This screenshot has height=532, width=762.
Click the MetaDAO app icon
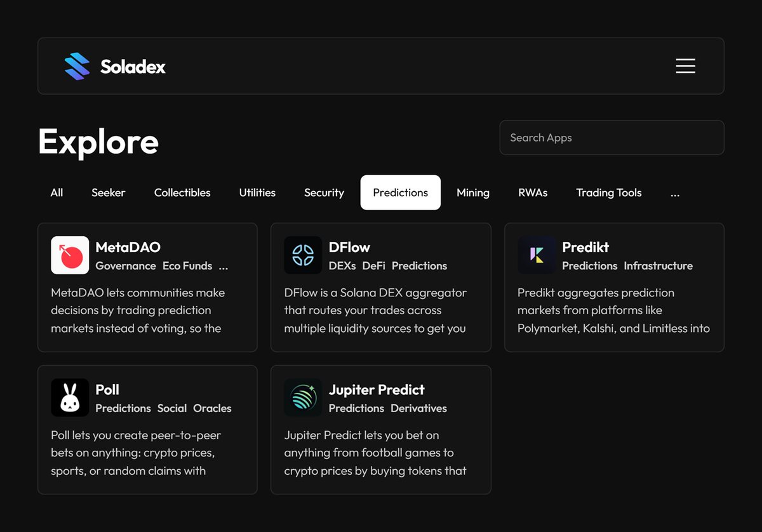[70, 255]
